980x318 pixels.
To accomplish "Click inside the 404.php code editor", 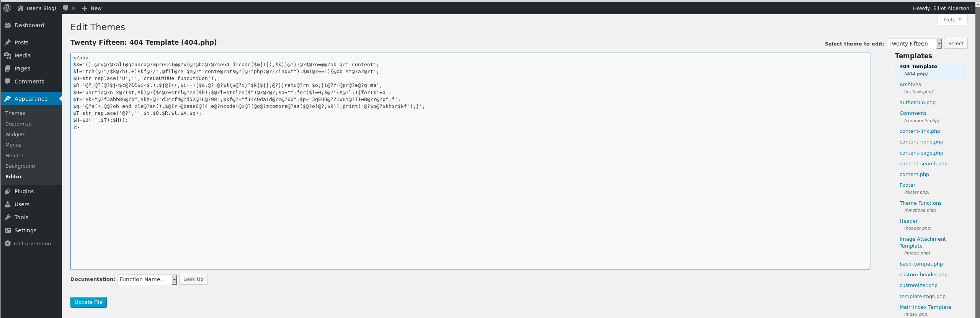I will [470, 161].
